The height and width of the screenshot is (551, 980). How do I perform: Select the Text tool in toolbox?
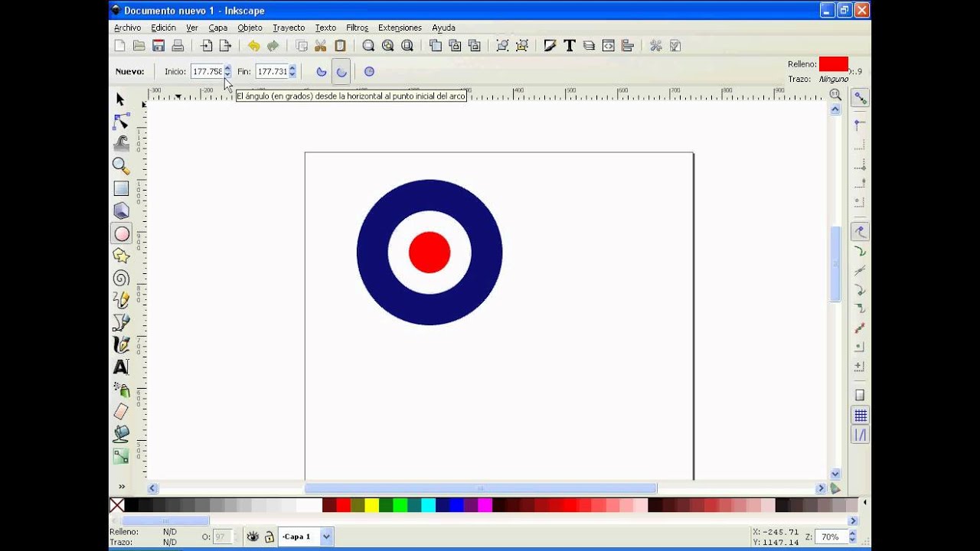point(121,367)
